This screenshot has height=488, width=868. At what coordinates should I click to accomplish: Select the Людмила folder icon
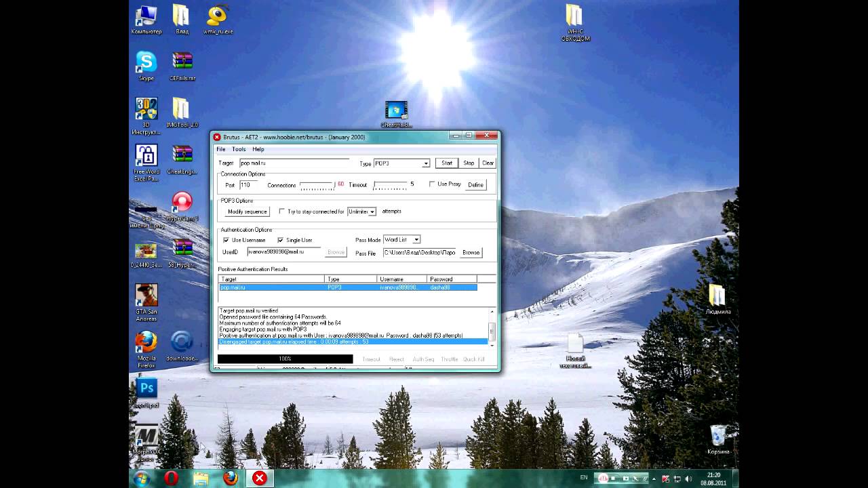point(717,300)
